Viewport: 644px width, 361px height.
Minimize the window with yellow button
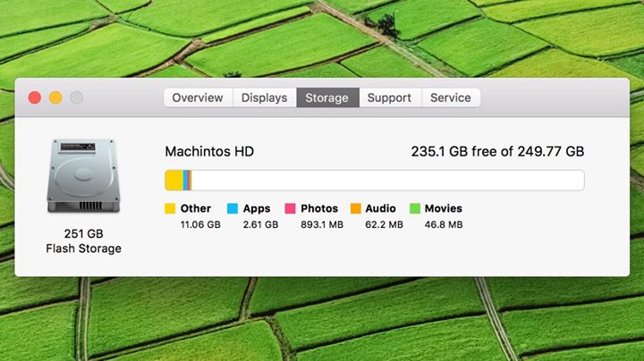coord(55,97)
